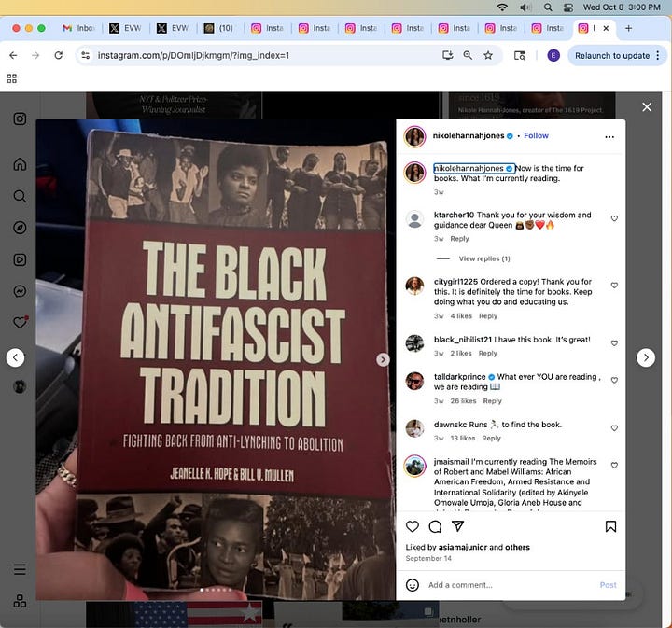672x628 pixels.
Task: Switch to the Gmail Inbox tab
Action: click(x=78, y=28)
